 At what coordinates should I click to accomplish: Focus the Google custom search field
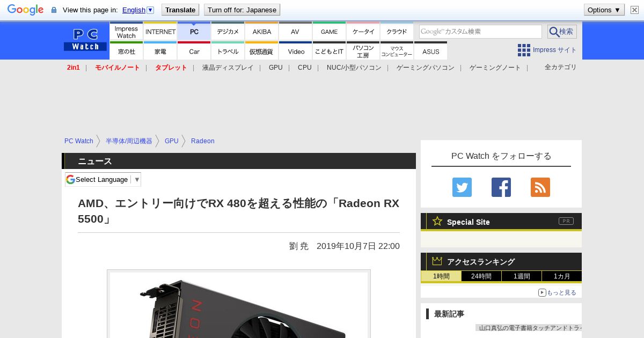coord(480,32)
